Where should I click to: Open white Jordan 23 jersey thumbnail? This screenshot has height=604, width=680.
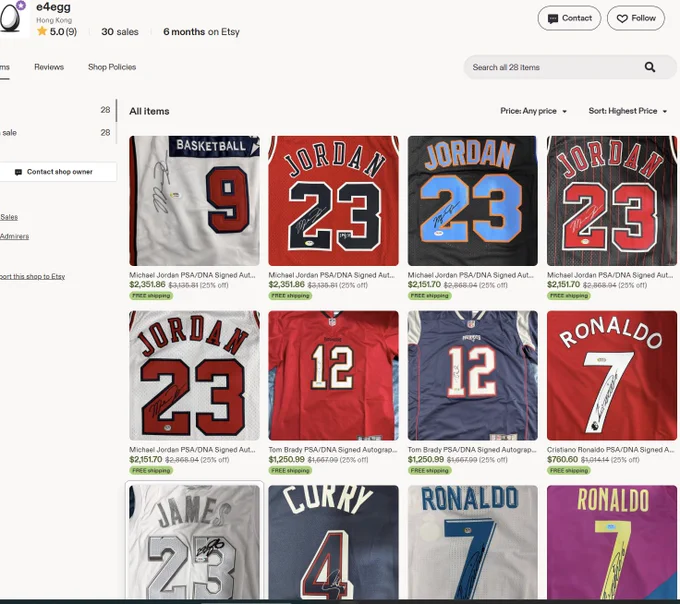coord(194,375)
